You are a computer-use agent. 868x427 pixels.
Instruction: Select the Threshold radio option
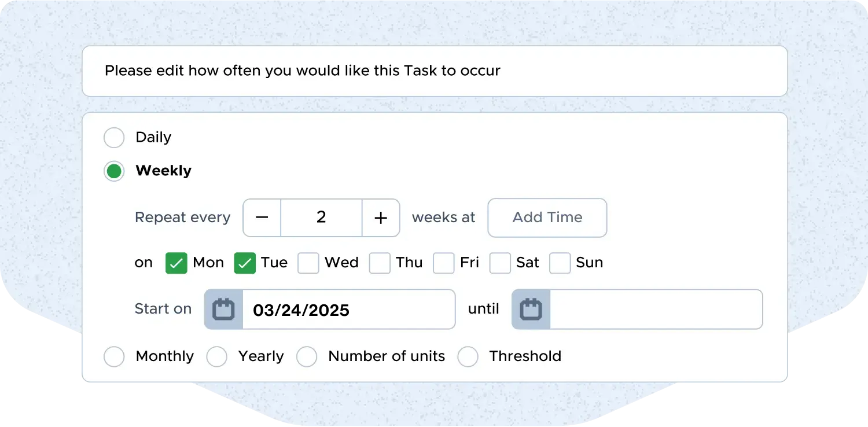click(x=468, y=356)
